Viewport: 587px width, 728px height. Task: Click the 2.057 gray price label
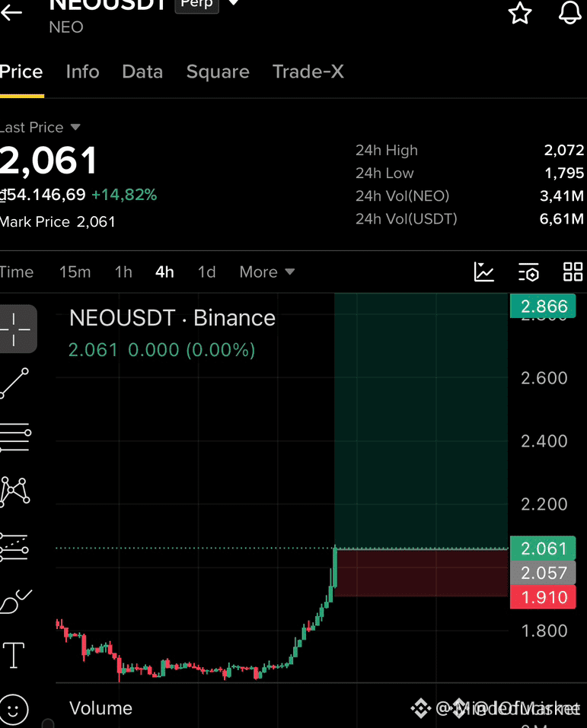tap(543, 573)
